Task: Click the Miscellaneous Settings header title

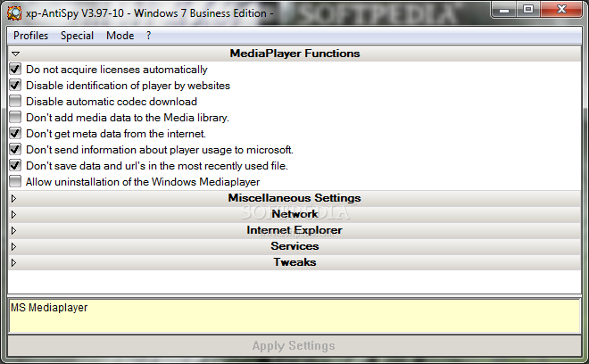Action: (294, 198)
